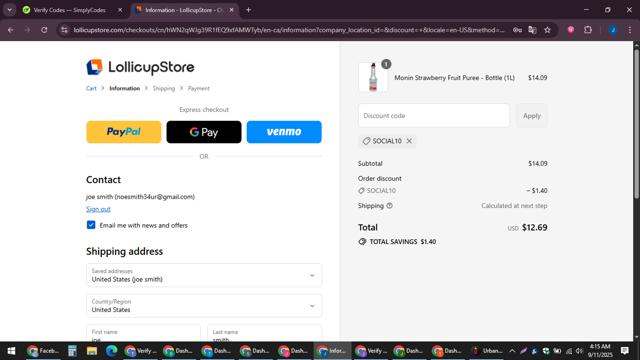The width and height of the screenshot is (640, 360).
Task: Open the Windows notification center
Action: coord(624,351)
